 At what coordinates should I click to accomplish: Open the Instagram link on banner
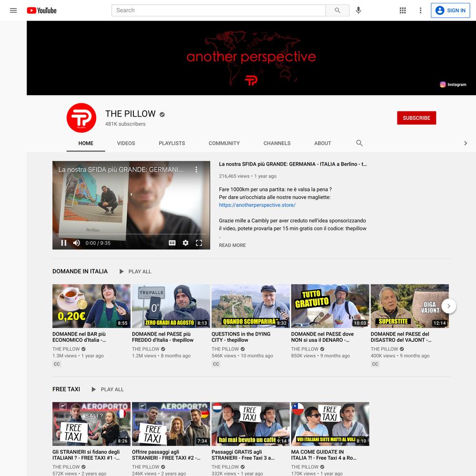click(453, 84)
